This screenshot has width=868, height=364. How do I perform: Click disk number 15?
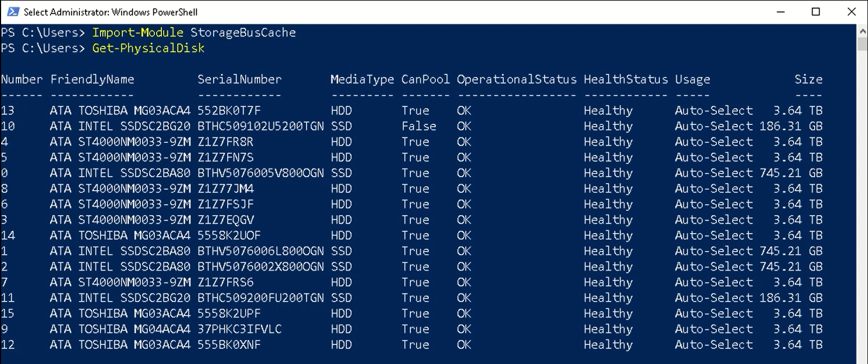pos(8,314)
